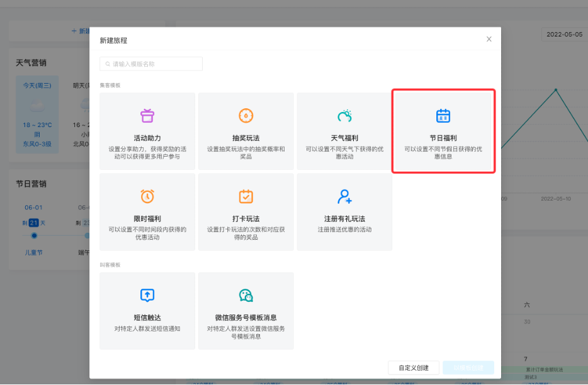Click the WeChat icon for 微信服务号模板消息
The width and height of the screenshot is (588, 385).
pyautogui.click(x=246, y=295)
